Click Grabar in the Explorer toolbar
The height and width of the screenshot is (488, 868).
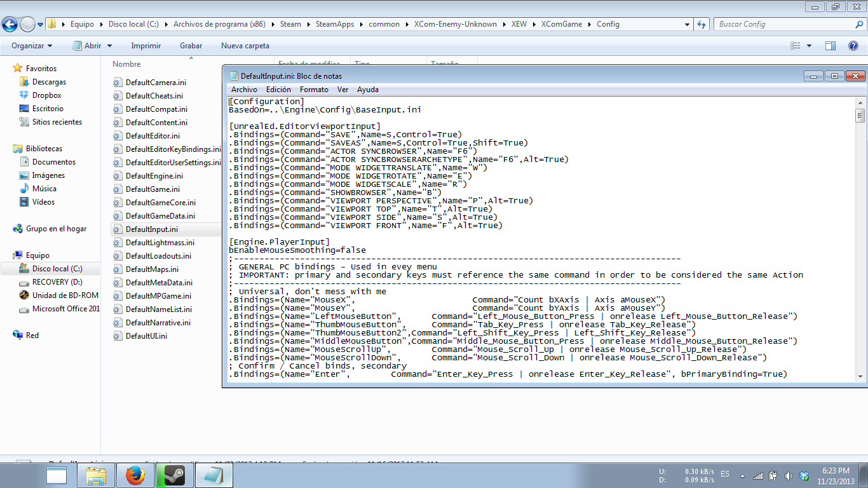click(x=191, y=46)
